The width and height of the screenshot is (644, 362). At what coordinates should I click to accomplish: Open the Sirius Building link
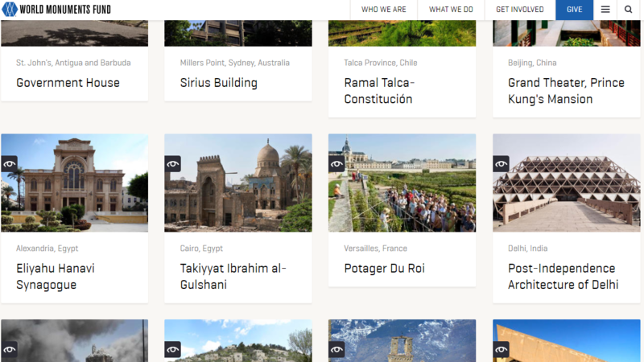click(x=218, y=83)
